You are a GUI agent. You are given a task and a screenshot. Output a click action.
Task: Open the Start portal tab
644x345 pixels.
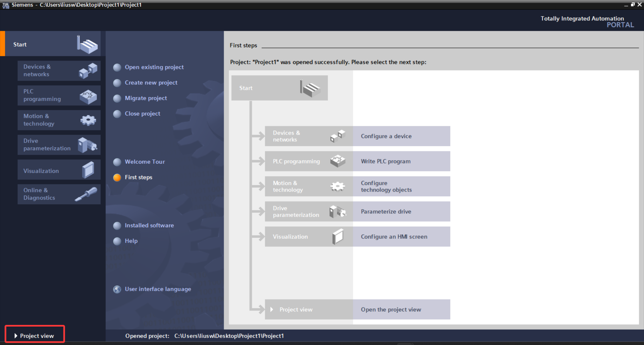pos(50,44)
